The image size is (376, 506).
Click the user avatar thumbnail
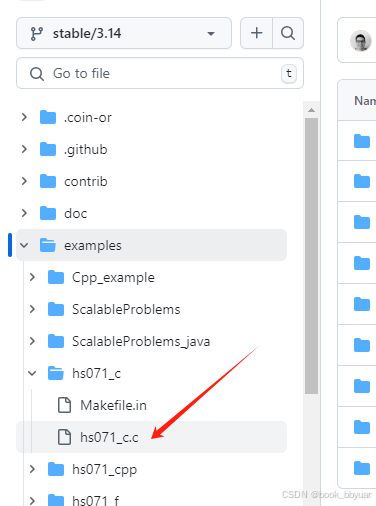pyautogui.click(x=361, y=41)
